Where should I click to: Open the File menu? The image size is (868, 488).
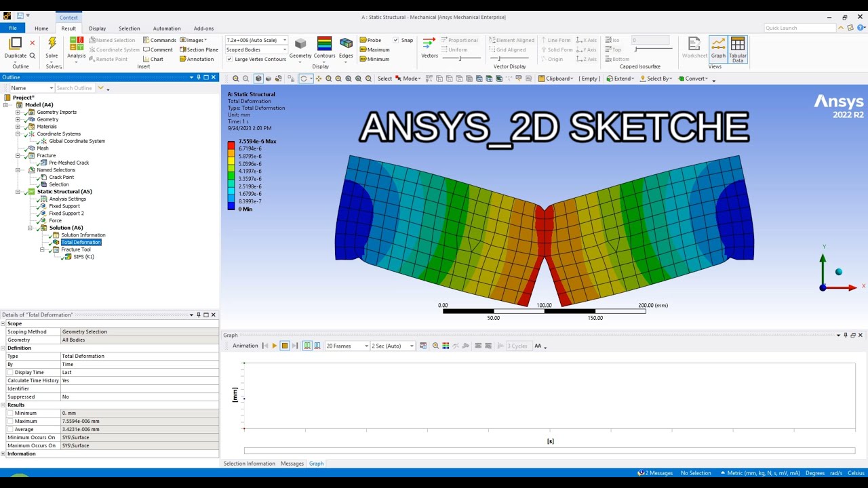(x=12, y=28)
